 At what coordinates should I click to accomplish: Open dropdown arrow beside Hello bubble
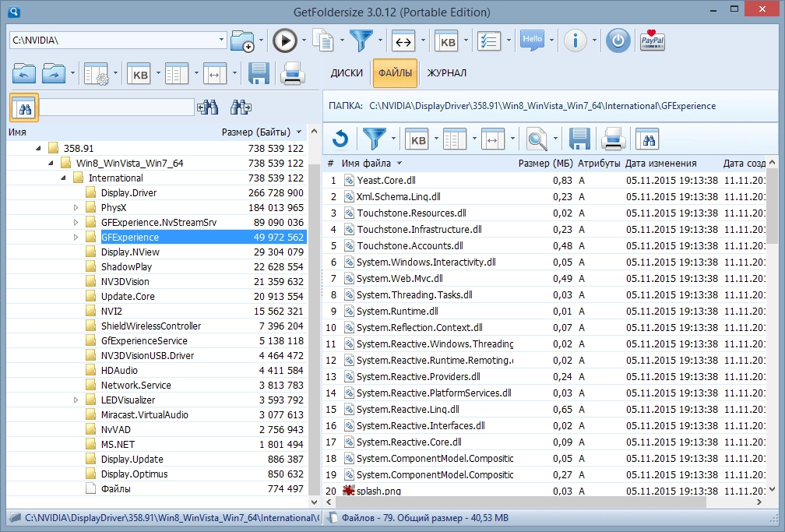point(551,40)
